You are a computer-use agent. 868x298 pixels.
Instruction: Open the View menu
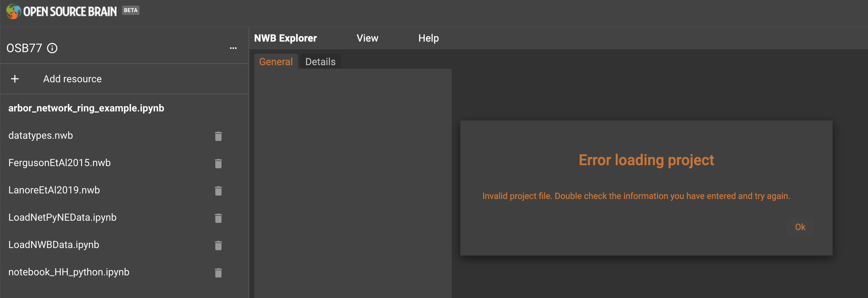[367, 38]
